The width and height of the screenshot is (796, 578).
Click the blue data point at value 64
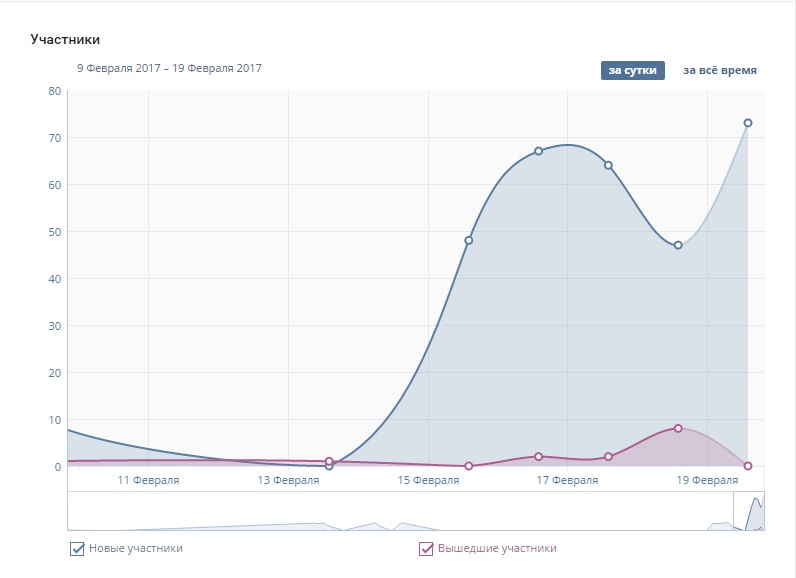(x=608, y=165)
